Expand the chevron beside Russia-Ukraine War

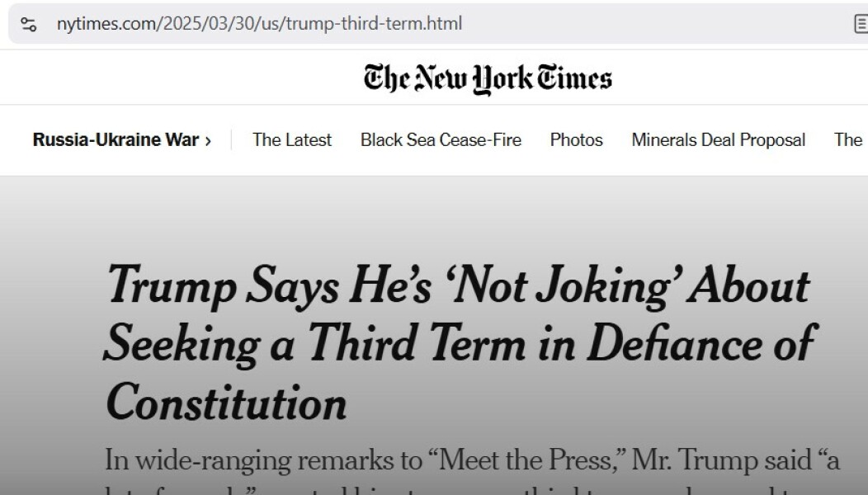(x=208, y=140)
